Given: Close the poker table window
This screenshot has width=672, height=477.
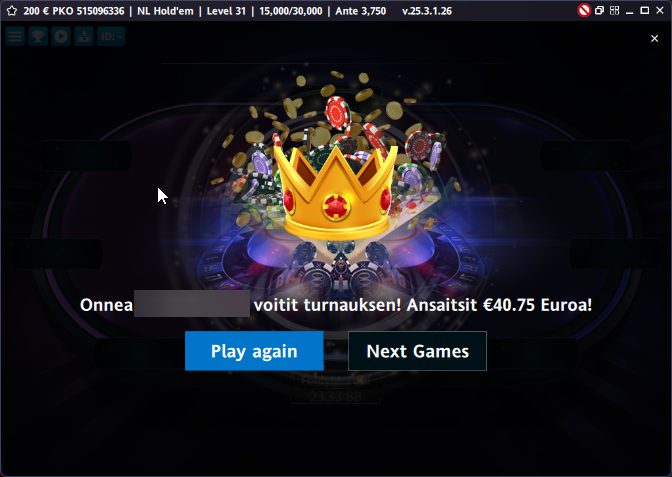Looking at the screenshot, I should [x=660, y=10].
